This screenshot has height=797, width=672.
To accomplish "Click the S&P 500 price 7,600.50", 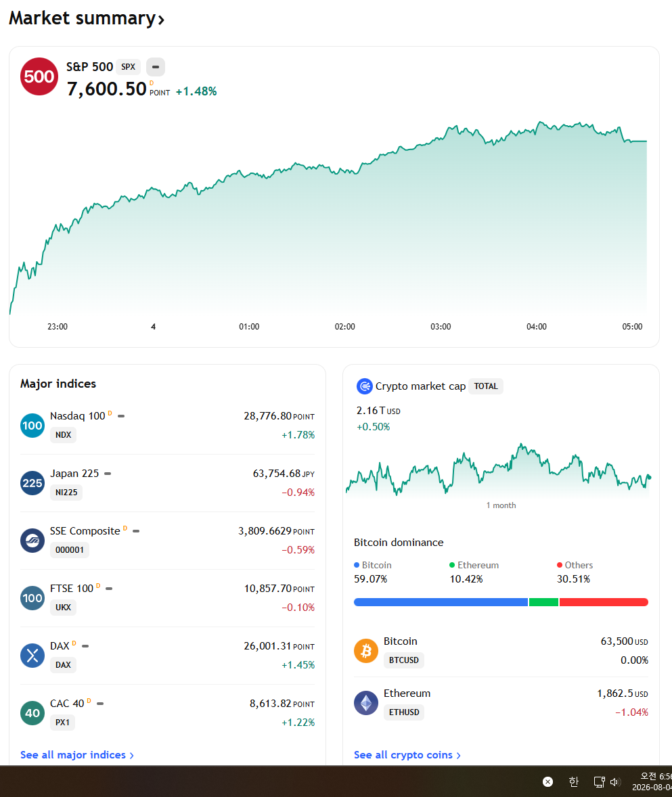I will [107, 89].
